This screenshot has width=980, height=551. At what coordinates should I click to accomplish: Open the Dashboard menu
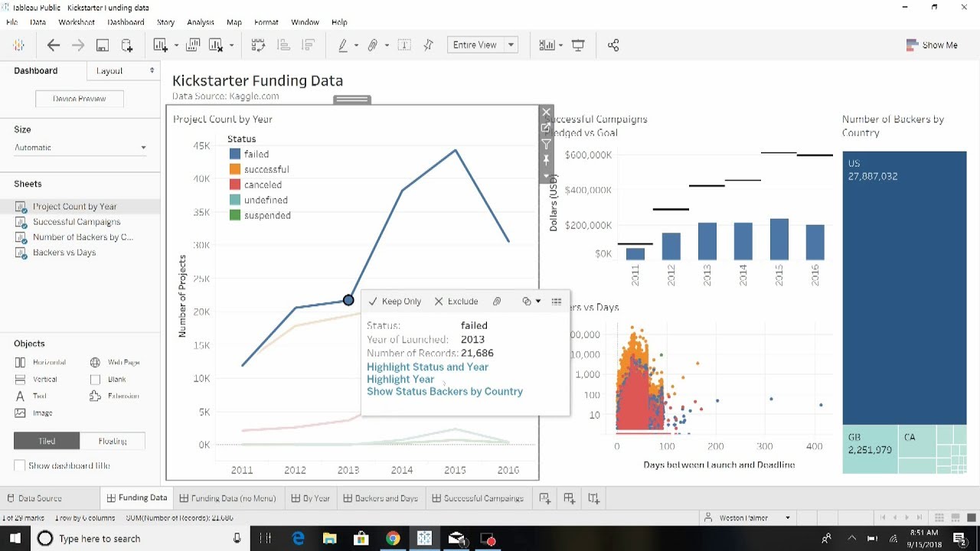pos(126,22)
